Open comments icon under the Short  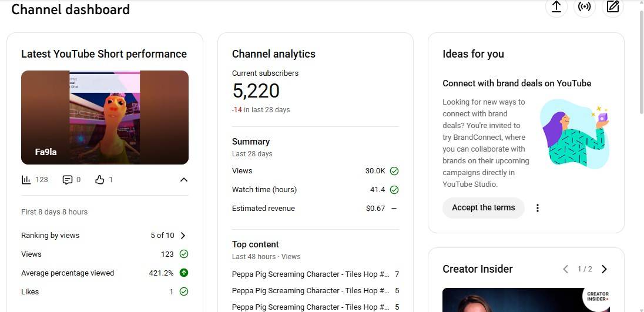point(68,180)
